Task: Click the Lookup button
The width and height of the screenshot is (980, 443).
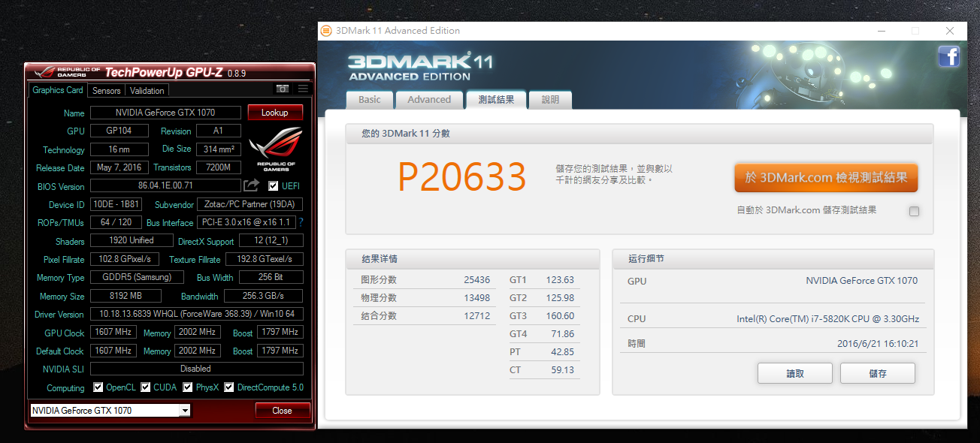Action: pyautogui.click(x=275, y=113)
